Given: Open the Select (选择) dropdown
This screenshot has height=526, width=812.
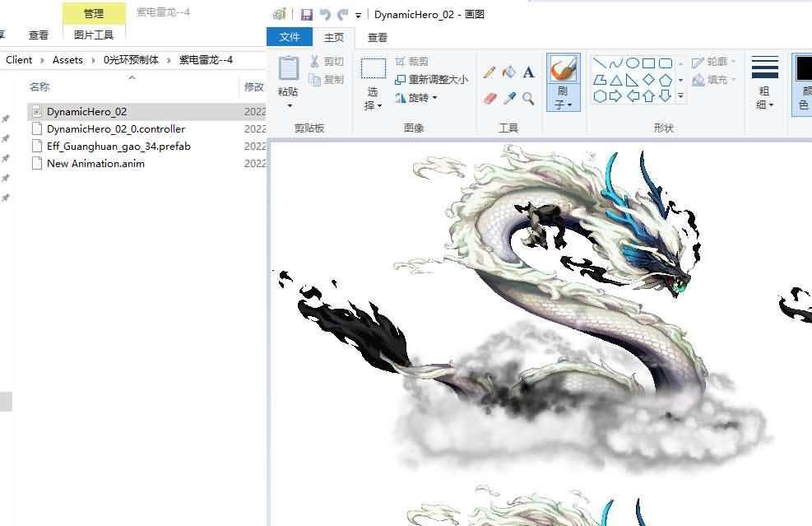Looking at the screenshot, I should tap(373, 99).
